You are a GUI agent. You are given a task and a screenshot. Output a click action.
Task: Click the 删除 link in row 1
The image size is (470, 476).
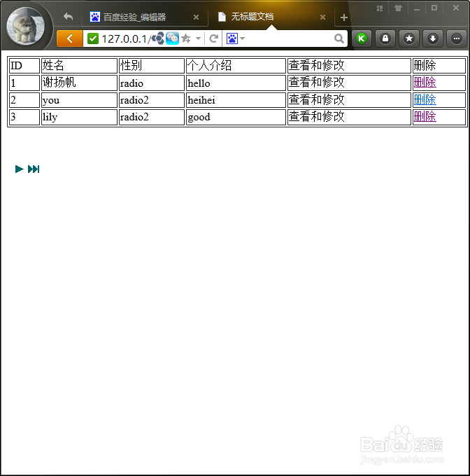(425, 83)
